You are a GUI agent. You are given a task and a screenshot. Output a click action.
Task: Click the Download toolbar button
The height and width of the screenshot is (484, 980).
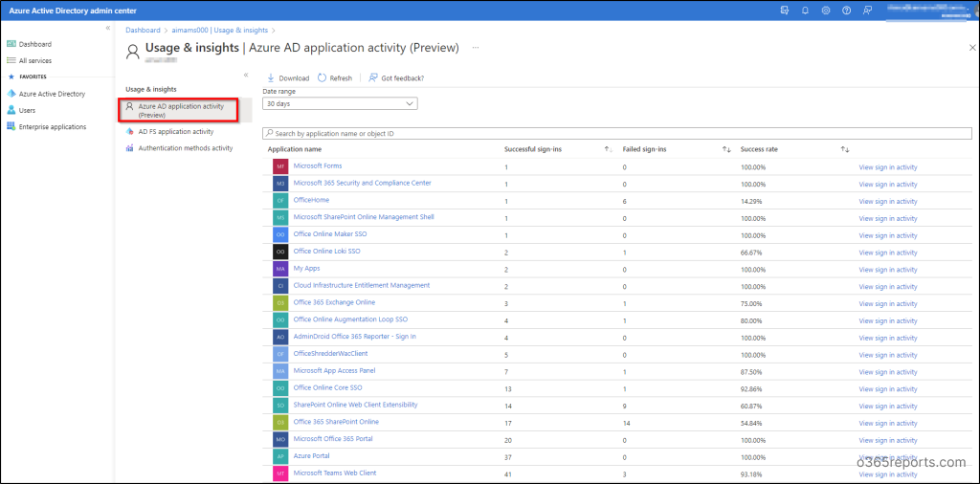point(288,78)
